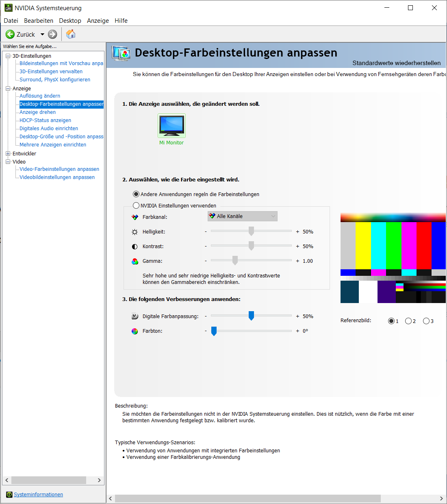Click the Zurück button label
Viewport: 447px width, 504px height.
(26, 35)
